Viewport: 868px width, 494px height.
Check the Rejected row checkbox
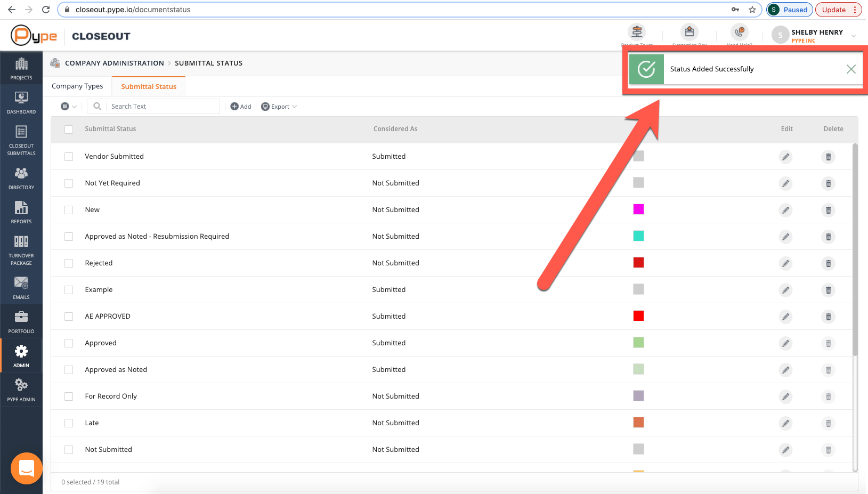(69, 263)
